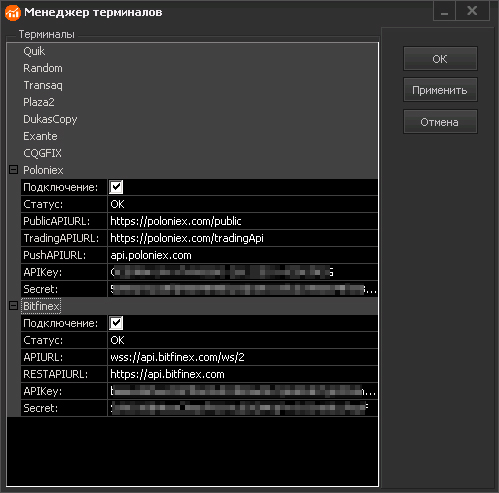Click the Bitfinex APIURL label
Viewport: 499px width, 493px height.
point(43,357)
